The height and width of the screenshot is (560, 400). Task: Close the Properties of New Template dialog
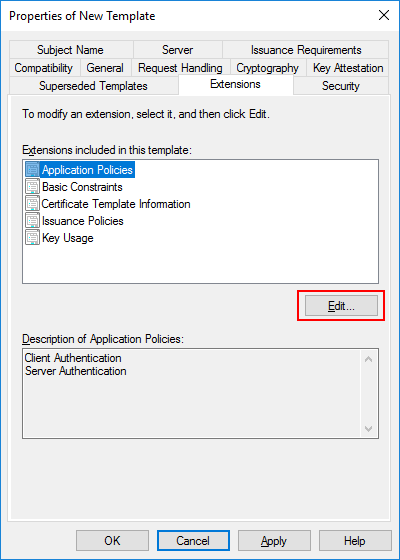point(384,15)
